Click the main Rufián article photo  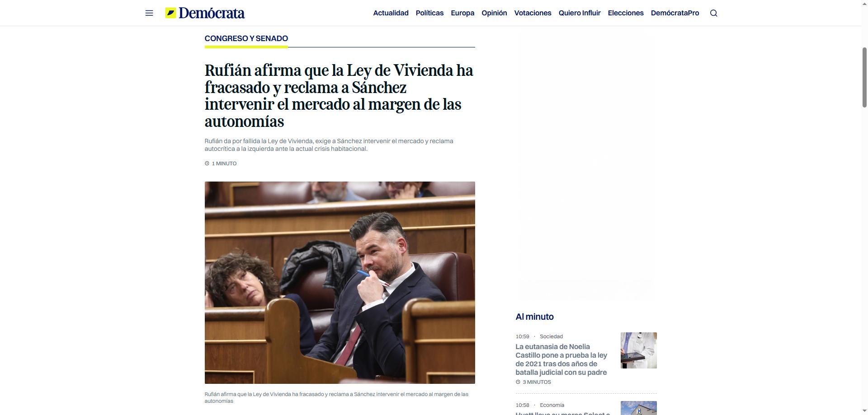pyautogui.click(x=340, y=282)
